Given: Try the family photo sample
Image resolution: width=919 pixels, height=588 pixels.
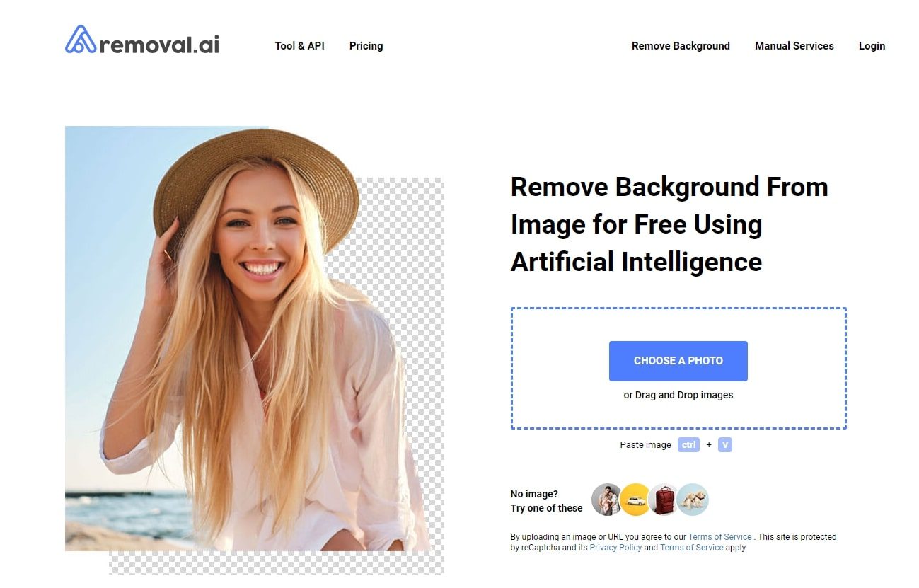Looking at the screenshot, I should tap(607, 500).
